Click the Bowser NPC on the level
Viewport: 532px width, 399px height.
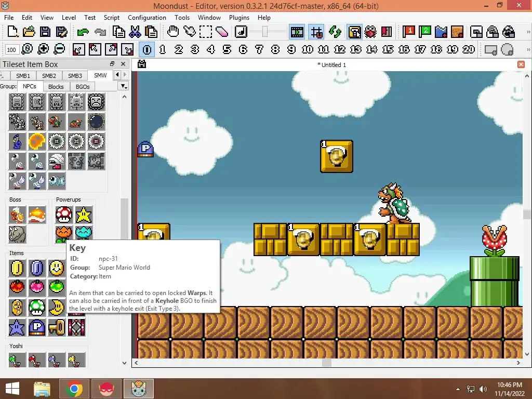point(394,203)
